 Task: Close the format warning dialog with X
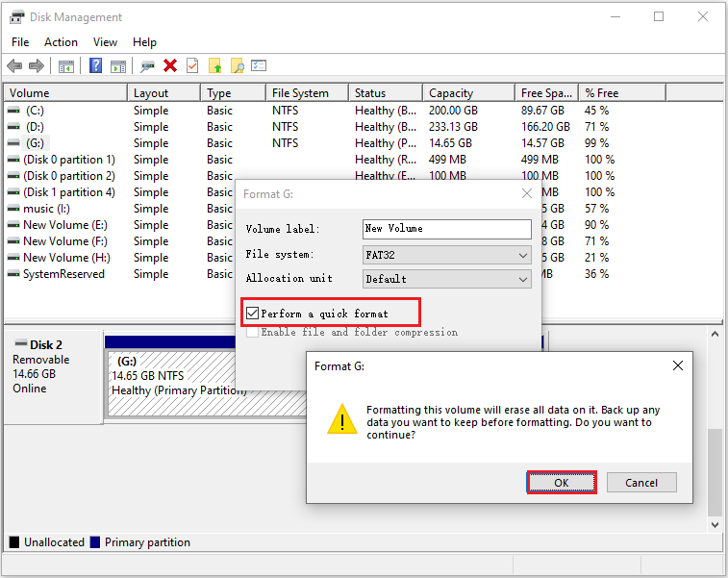point(677,365)
